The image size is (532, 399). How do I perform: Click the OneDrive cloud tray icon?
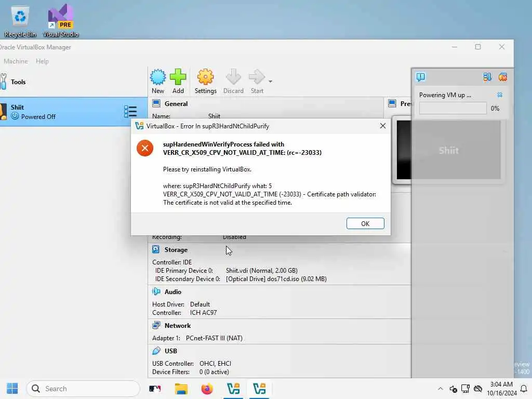[478, 389]
